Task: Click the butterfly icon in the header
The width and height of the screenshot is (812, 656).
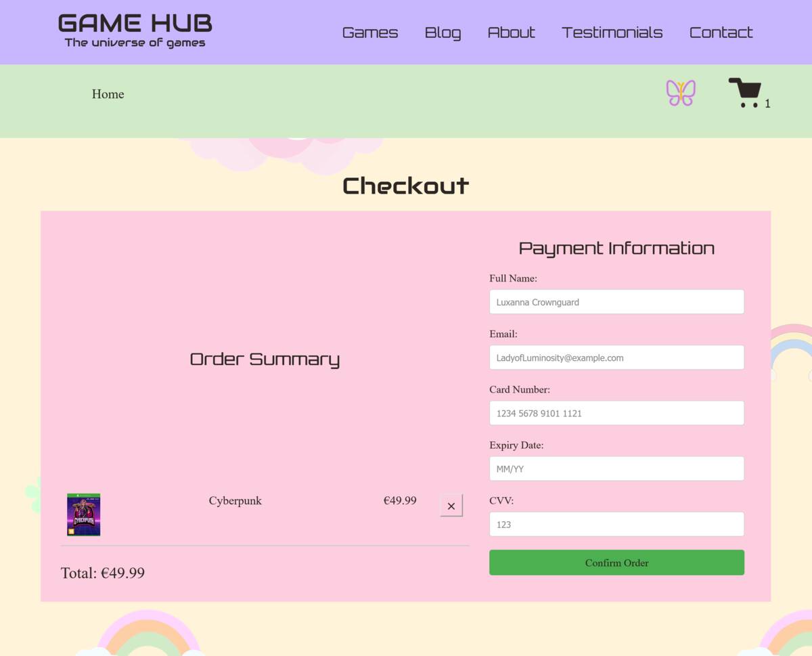Action: point(680,93)
